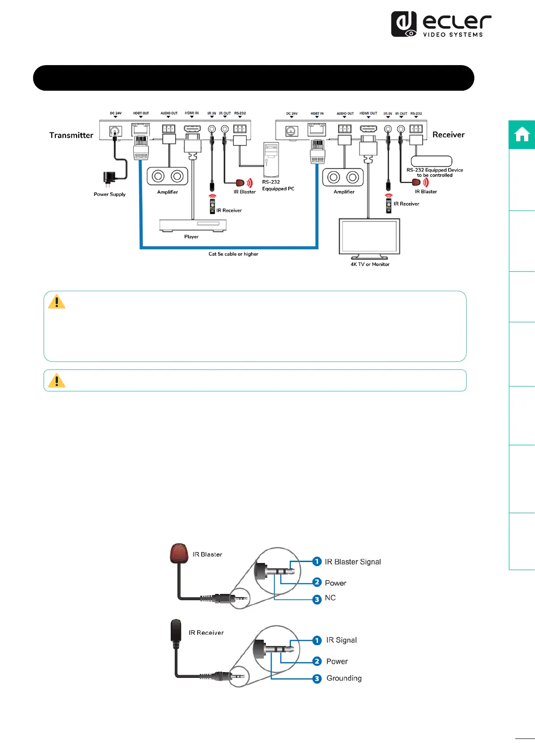Click number 1 beside IR Blaster Signal

pyautogui.click(x=317, y=562)
